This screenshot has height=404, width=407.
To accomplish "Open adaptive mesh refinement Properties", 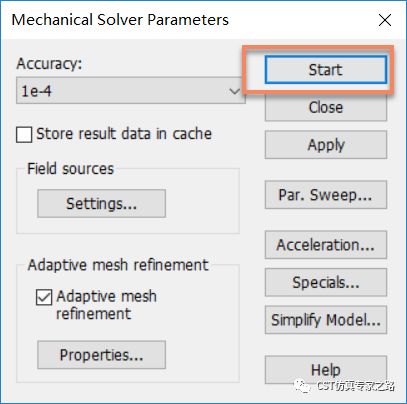I will tap(101, 355).
